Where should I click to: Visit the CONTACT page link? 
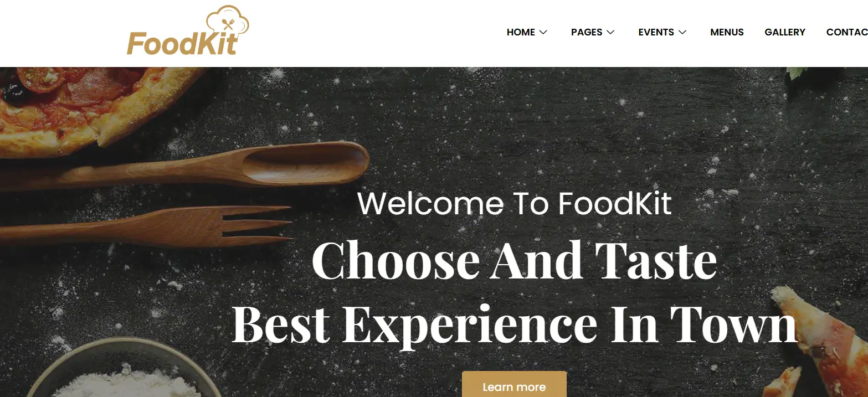tap(847, 32)
